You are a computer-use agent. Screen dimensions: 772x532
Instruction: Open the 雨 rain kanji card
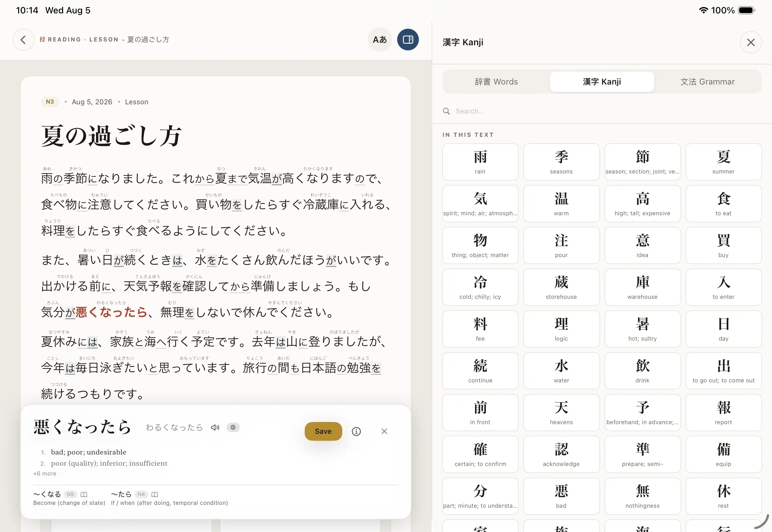click(480, 162)
